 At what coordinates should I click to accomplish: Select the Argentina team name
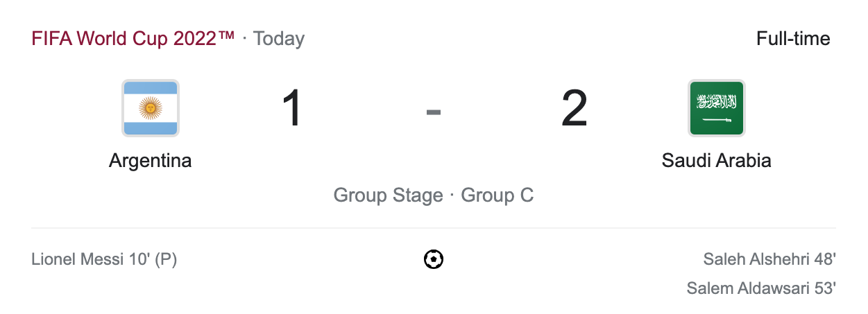click(150, 161)
